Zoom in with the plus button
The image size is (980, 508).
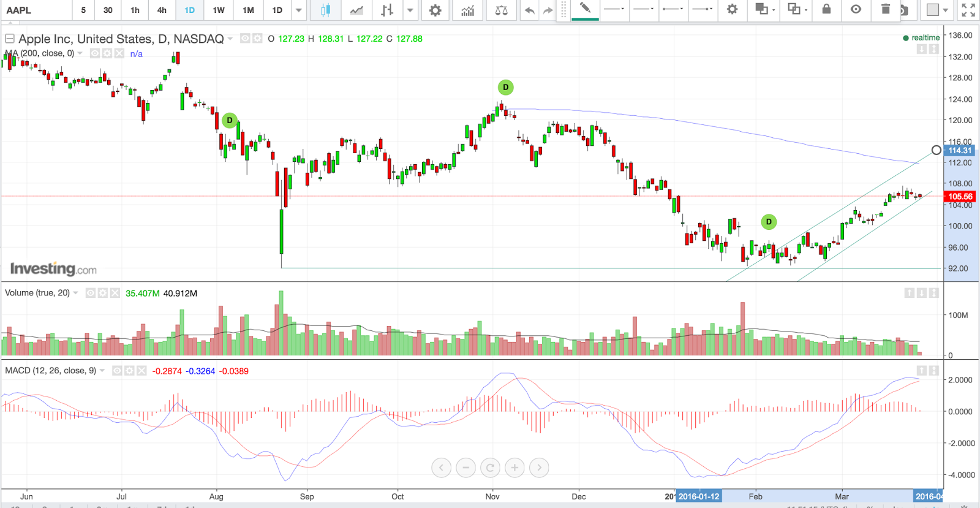514,468
